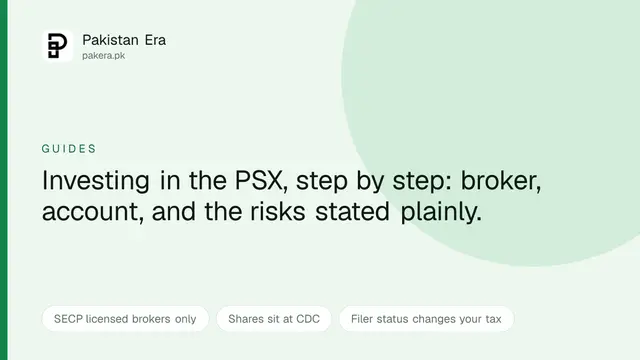Pick the Filer status changes your tax pill
Viewport: 640px width, 360px height.
(426, 319)
